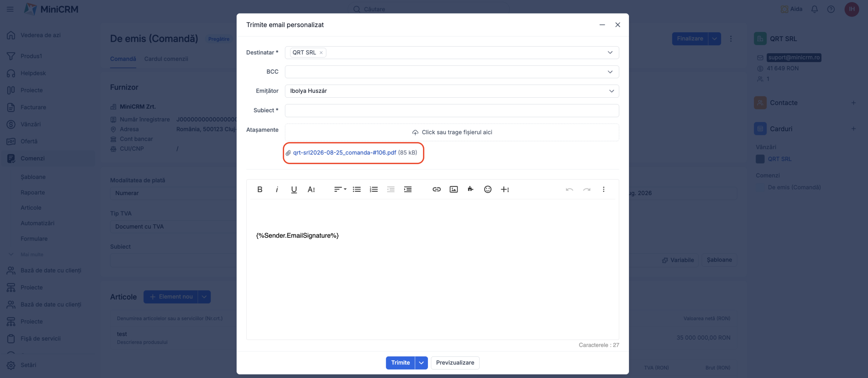Open the Trimite split-button arrow
This screenshot has width=868, height=378.
[421, 363]
